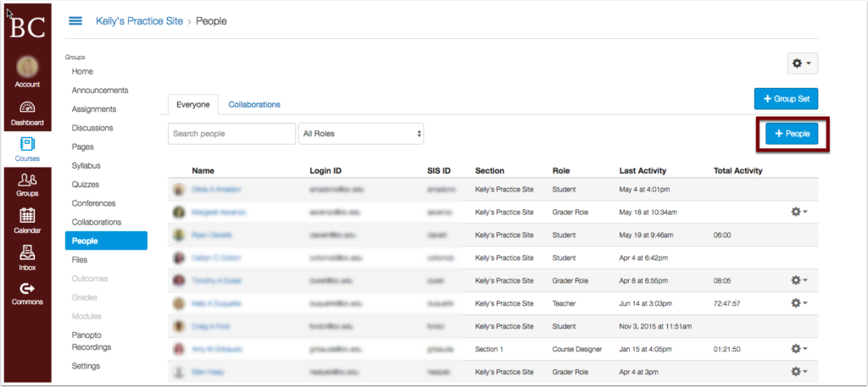Open the Inbox icon
Image resolution: width=868 pixels, height=387 pixels.
coord(27,257)
